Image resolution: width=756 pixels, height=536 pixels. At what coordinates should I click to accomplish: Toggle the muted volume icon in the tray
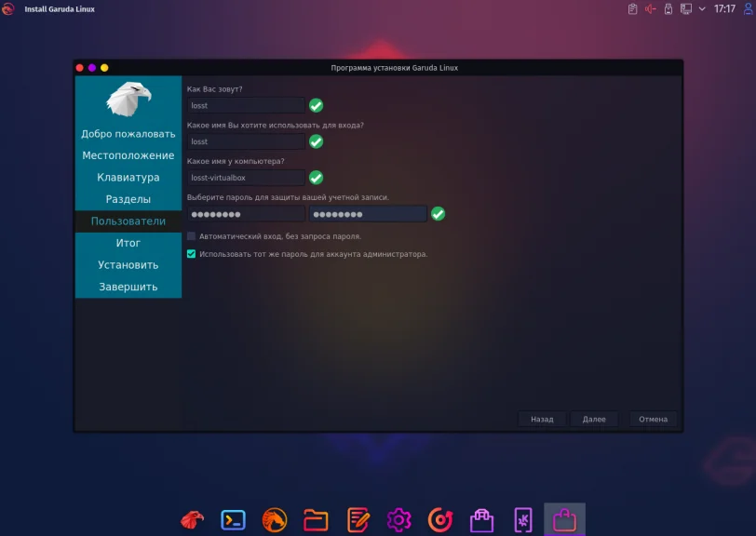[x=650, y=10]
